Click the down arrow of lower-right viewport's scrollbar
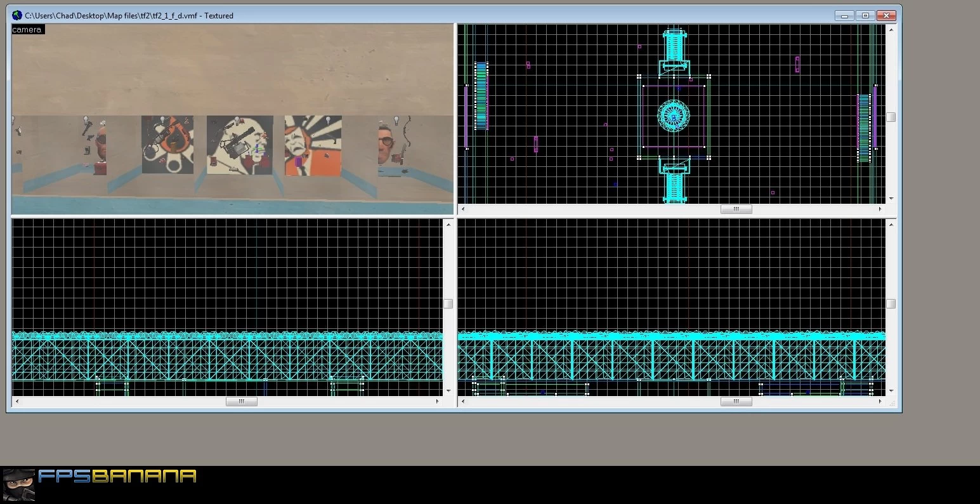The height and width of the screenshot is (504, 980). (891, 391)
